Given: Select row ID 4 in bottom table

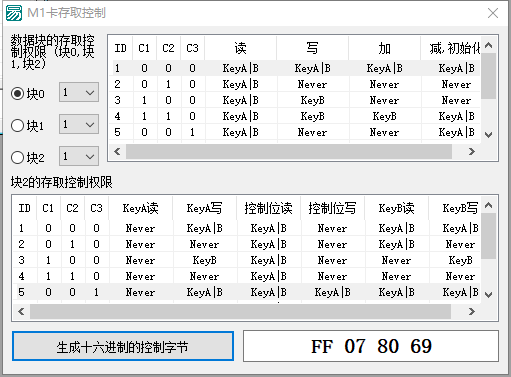Looking at the screenshot, I should 248,276.
